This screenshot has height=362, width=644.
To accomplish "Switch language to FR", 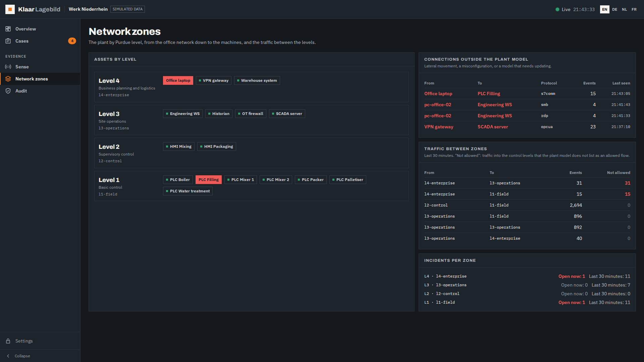I will point(634,9).
